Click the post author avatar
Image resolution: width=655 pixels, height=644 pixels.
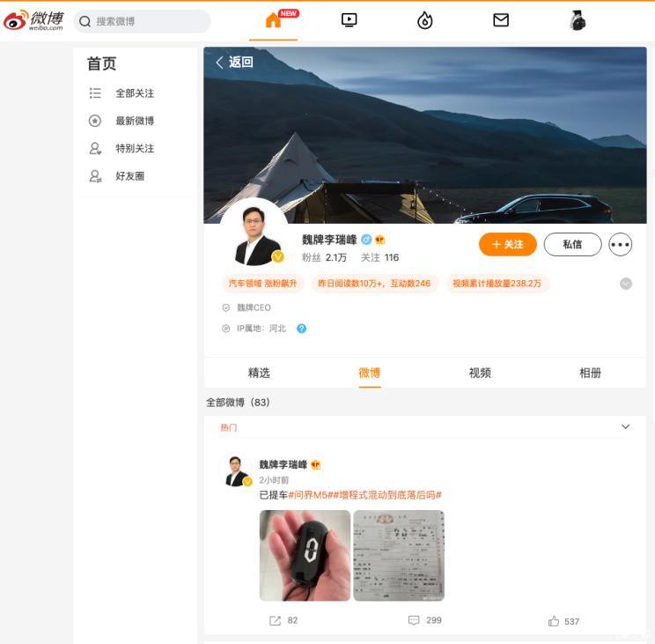pos(237,471)
